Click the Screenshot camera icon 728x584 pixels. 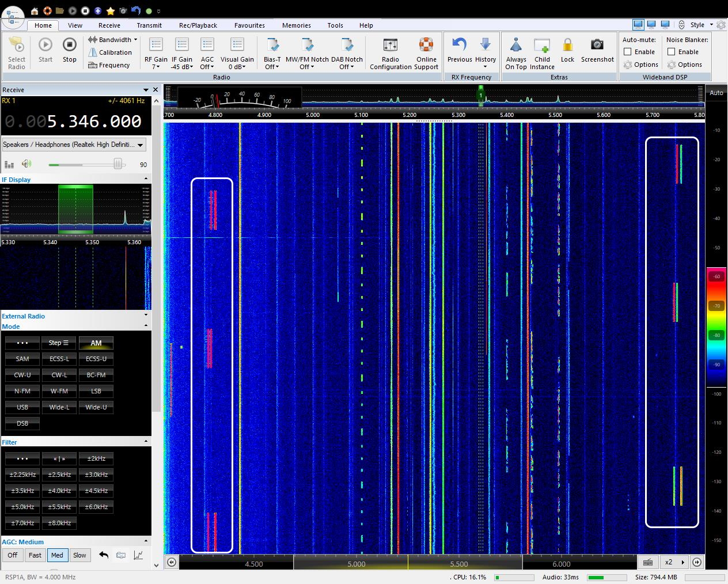(x=597, y=45)
